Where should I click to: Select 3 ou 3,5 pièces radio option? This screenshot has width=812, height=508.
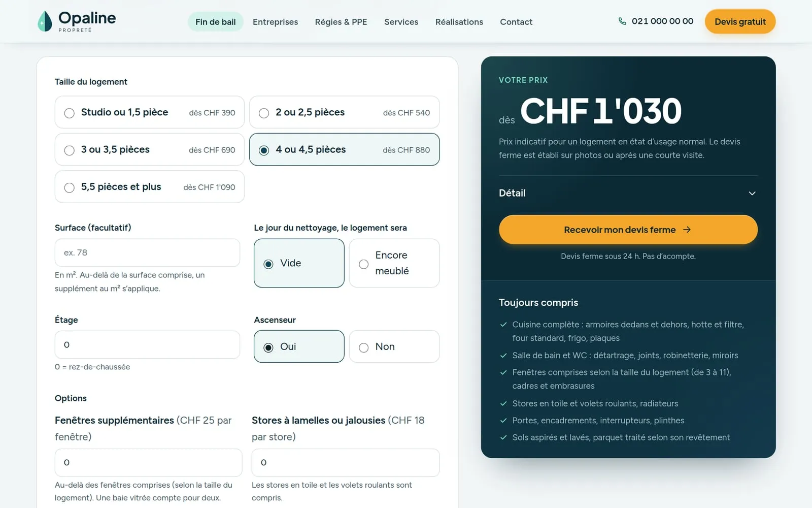tap(150, 149)
